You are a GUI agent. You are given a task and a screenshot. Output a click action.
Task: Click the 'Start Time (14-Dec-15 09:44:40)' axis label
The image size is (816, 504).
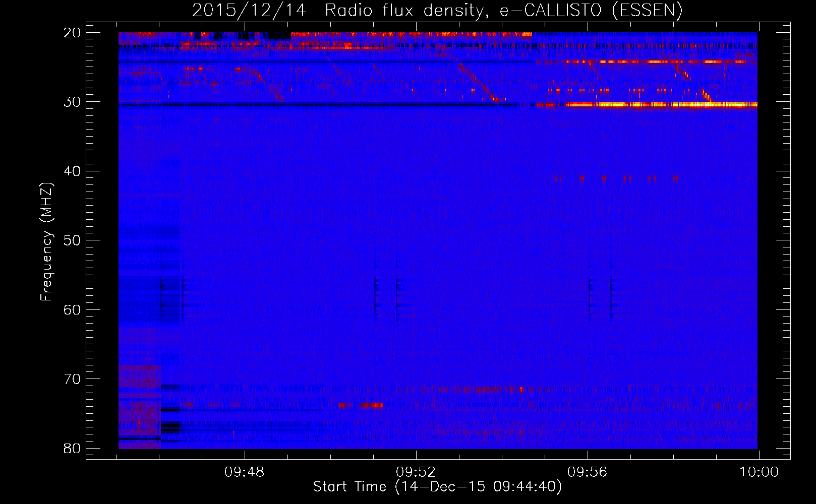[x=437, y=487]
